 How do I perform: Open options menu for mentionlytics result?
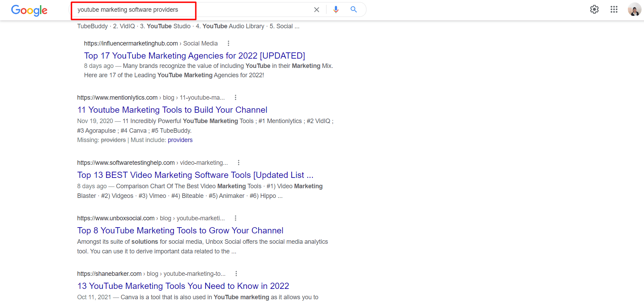point(236,98)
